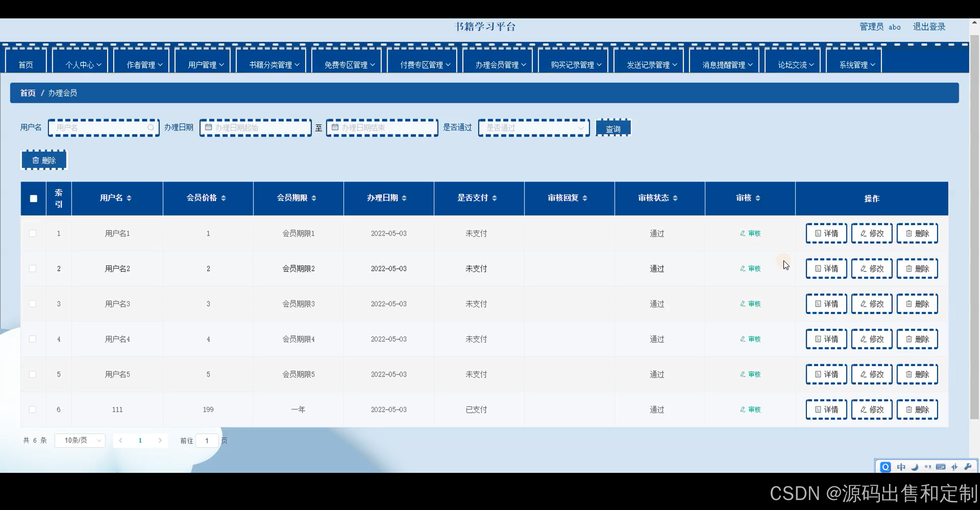980x510 pixels.
Task: Click the 前往 page number input
Action: tap(207, 441)
